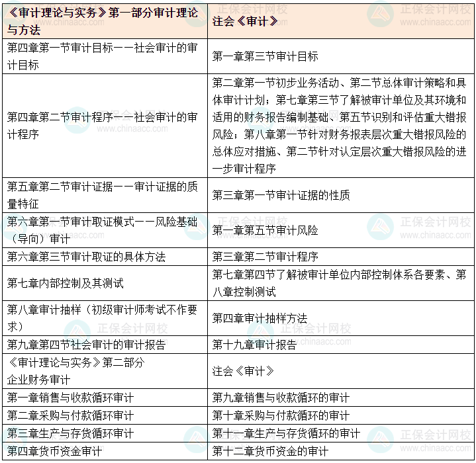Click cell 第七章第四节了解被审计单位内部控制体系各要素

(x=340, y=283)
